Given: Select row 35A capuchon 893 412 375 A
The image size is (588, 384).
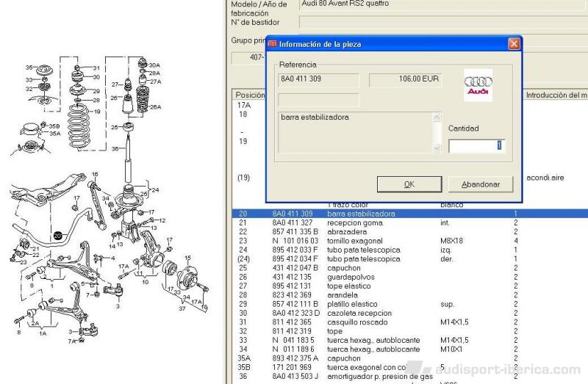Looking at the screenshot, I should tap(410, 358).
